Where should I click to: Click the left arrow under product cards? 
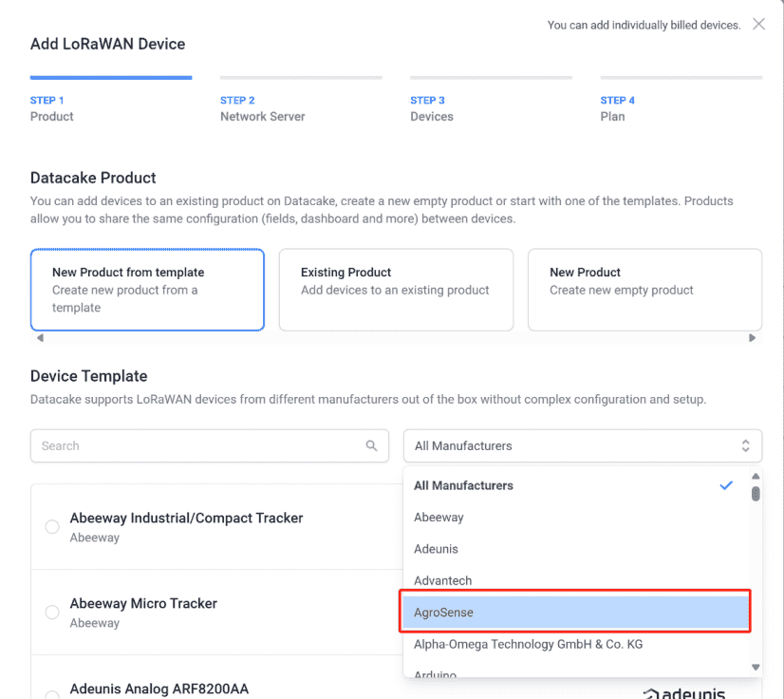[41, 338]
